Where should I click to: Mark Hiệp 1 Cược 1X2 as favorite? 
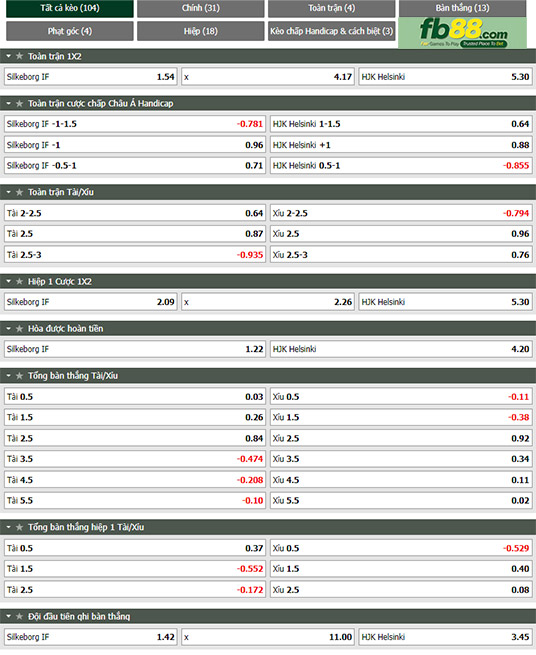(19, 282)
